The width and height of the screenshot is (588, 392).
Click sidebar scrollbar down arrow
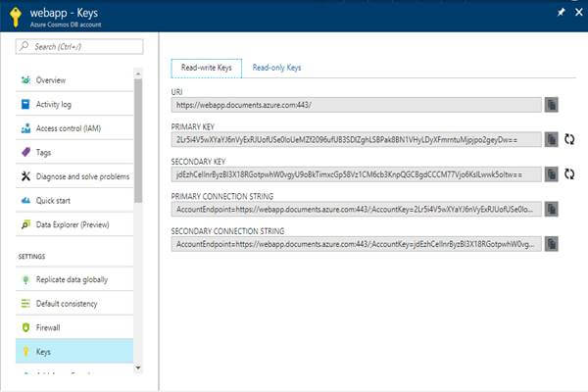point(138,367)
